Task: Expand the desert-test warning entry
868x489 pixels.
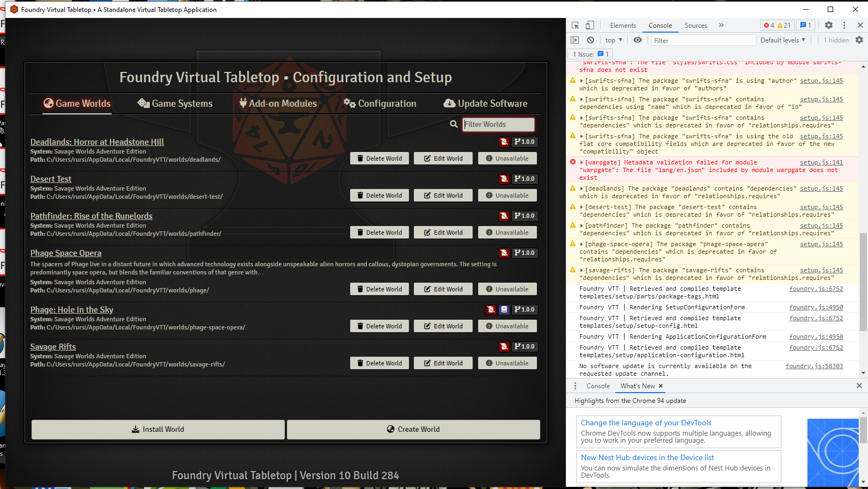Action: click(582, 207)
